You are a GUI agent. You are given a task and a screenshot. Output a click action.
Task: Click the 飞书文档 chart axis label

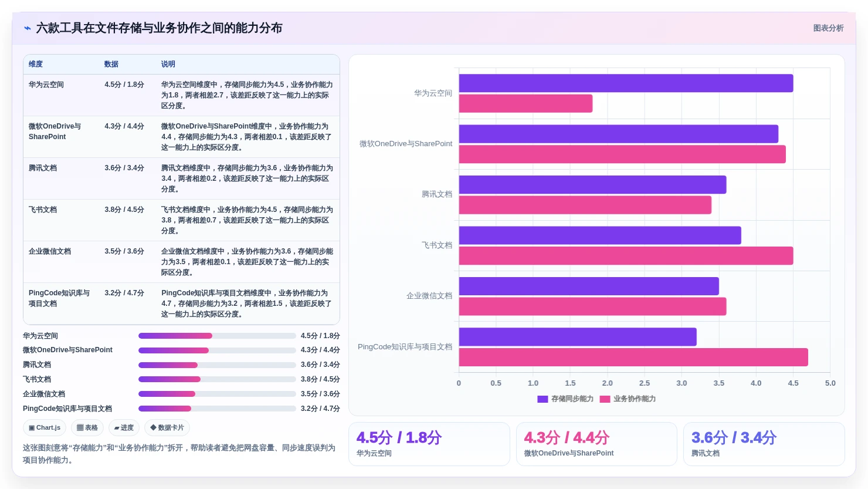[437, 245]
